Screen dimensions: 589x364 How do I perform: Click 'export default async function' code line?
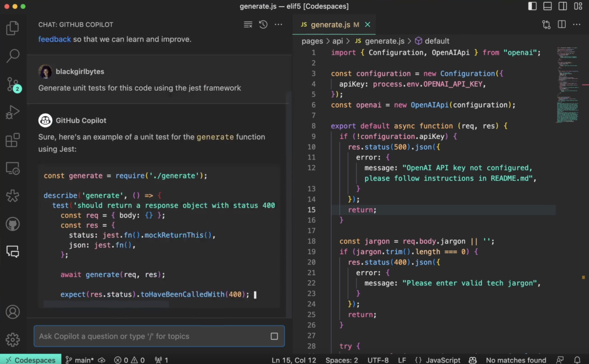tap(419, 126)
